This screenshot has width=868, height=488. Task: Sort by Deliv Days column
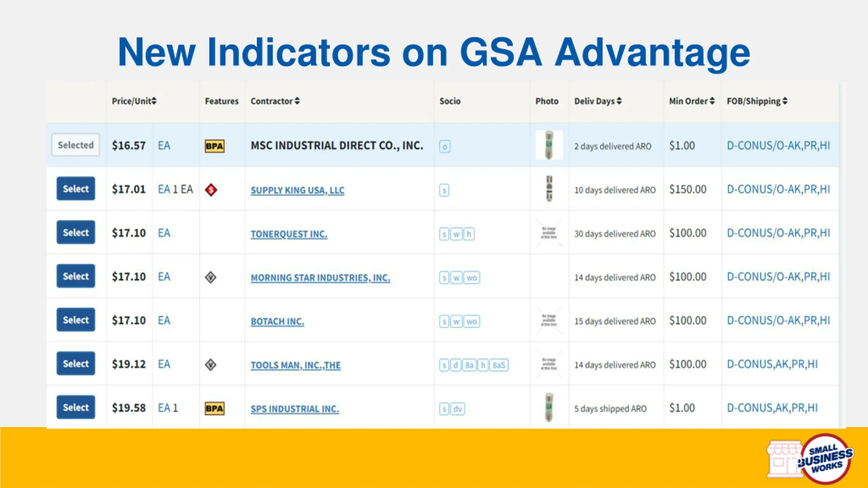pyautogui.click(x=598, y=101)
